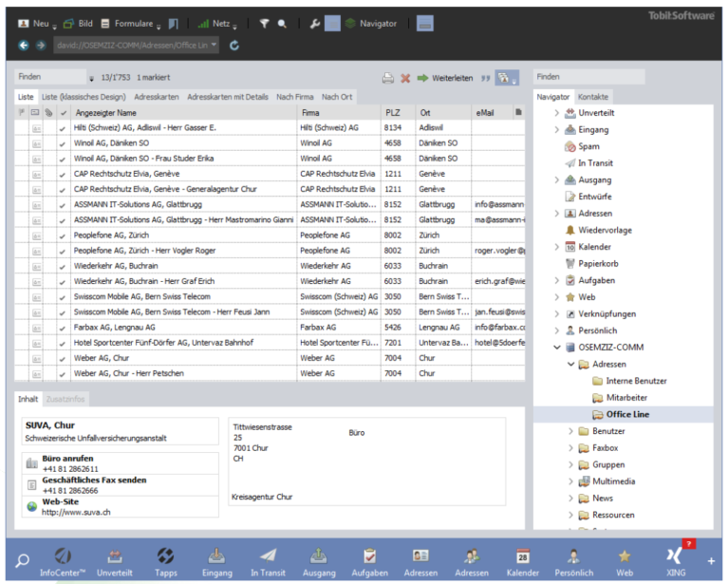Viewport: 728px width, 584px height.
Task: Open the Neu menu in the toolbar
Action: coord(36,24)
